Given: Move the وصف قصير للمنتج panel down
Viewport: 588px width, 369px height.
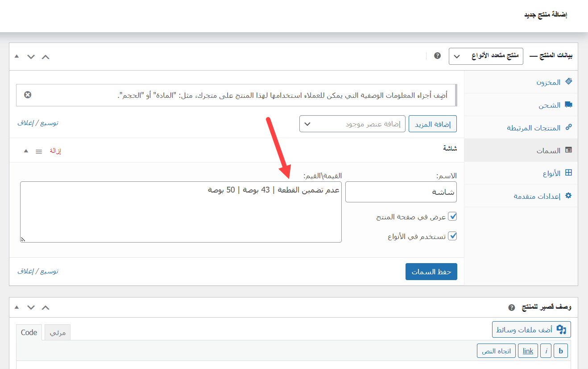Looking at the screenshot, I should point(31,308).
